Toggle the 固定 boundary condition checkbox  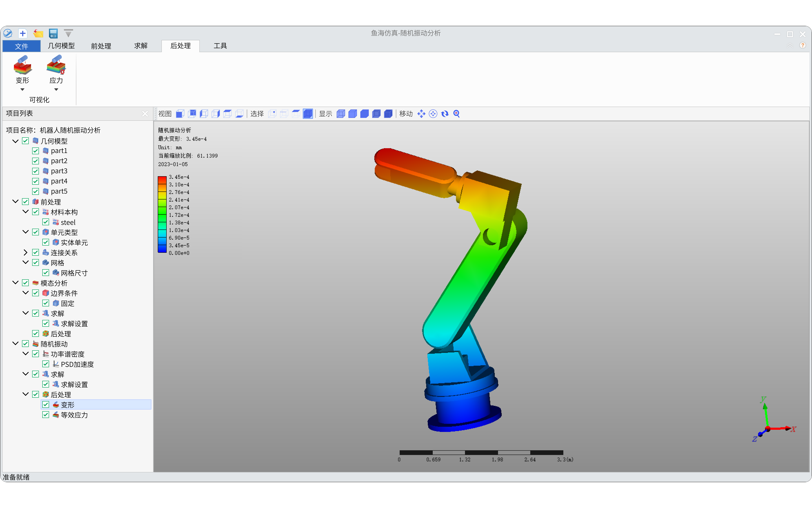coord(46,303)
